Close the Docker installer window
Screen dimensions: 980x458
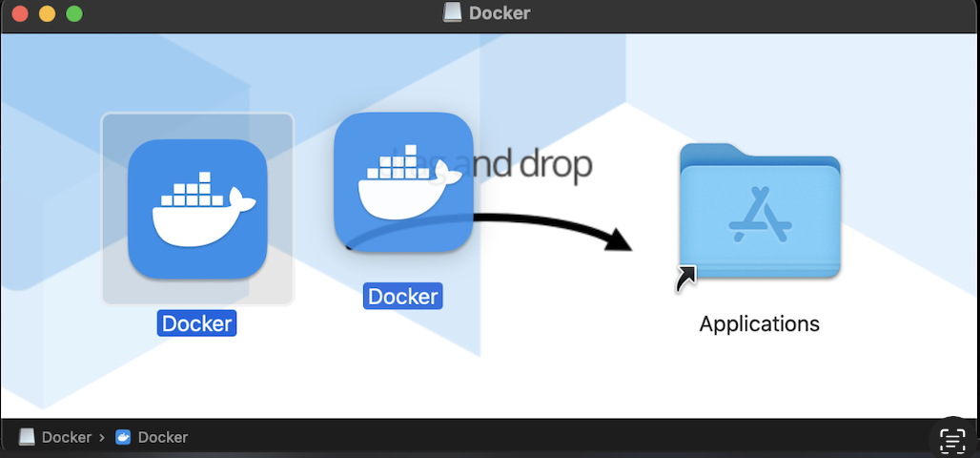20,13
